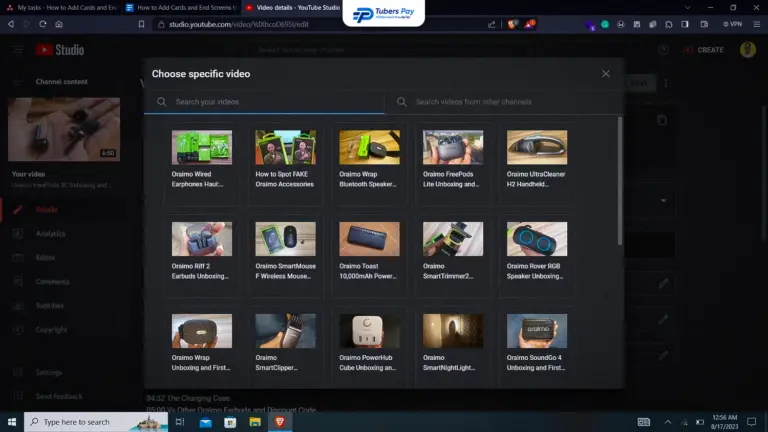Open File Explorer on the taskbar

(255, 422)
